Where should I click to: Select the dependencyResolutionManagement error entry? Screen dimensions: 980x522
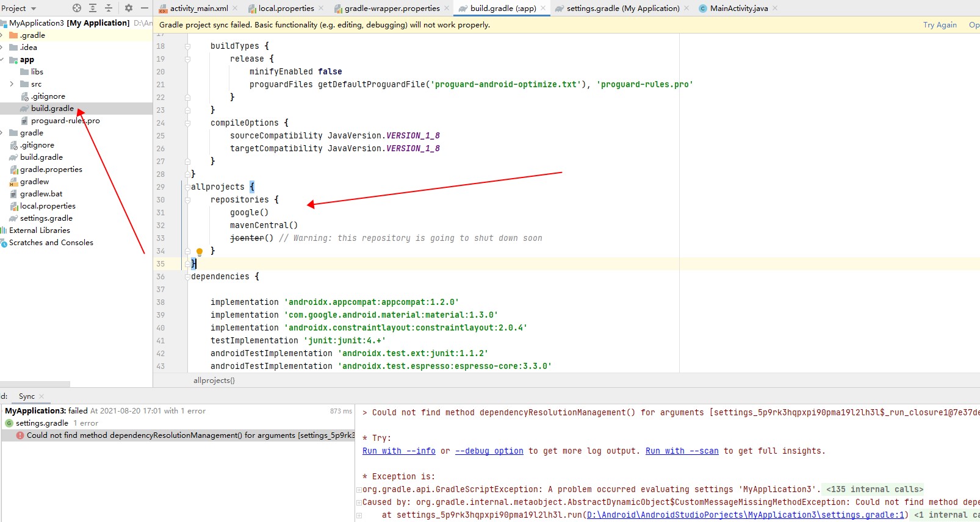(186, 435)
